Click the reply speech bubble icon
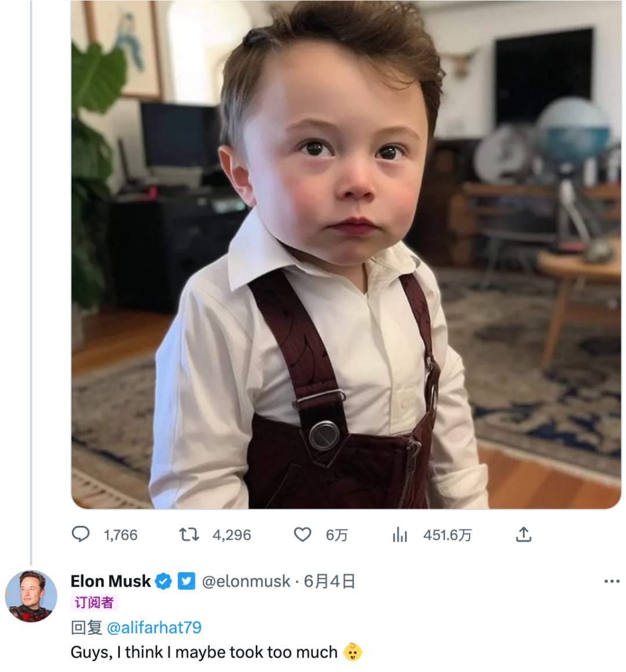Viewport: 626px width, 672px height. point(81,534)
